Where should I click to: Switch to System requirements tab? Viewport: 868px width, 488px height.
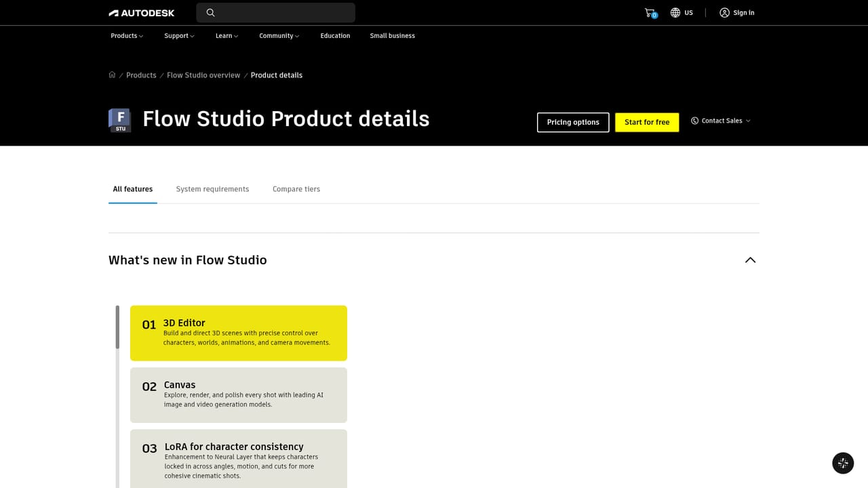[x=212, y=189]
